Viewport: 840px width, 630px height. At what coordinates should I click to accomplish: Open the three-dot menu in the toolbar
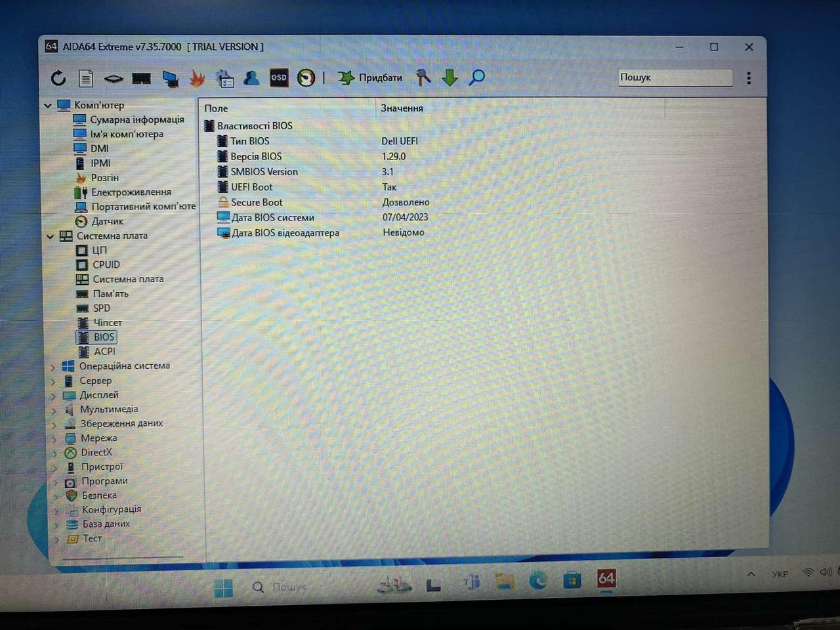click(749, 77)
